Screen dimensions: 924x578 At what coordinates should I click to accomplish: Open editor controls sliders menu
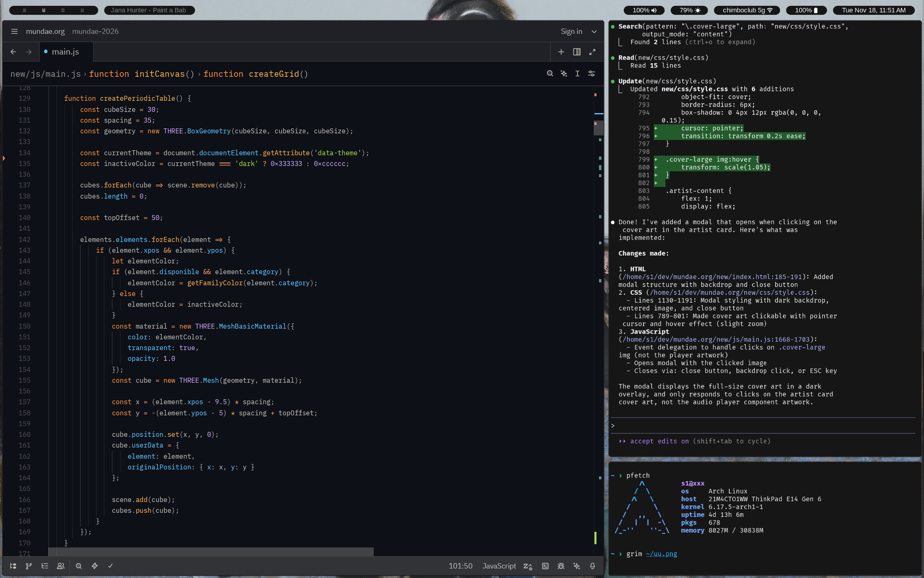click(592, 73)
